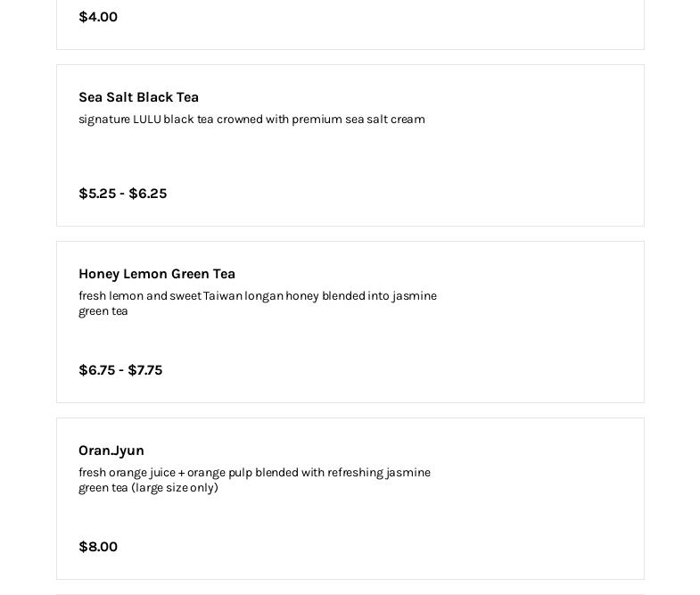Open the Sea Salt Black Tea item
The width and height of the screenshot is (700, 595).
tap(138, 97)
